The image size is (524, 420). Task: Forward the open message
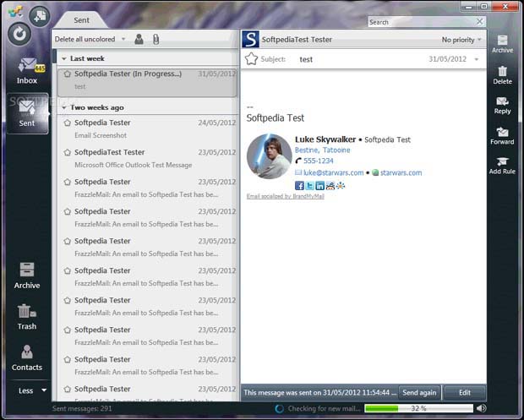point(502,136)
